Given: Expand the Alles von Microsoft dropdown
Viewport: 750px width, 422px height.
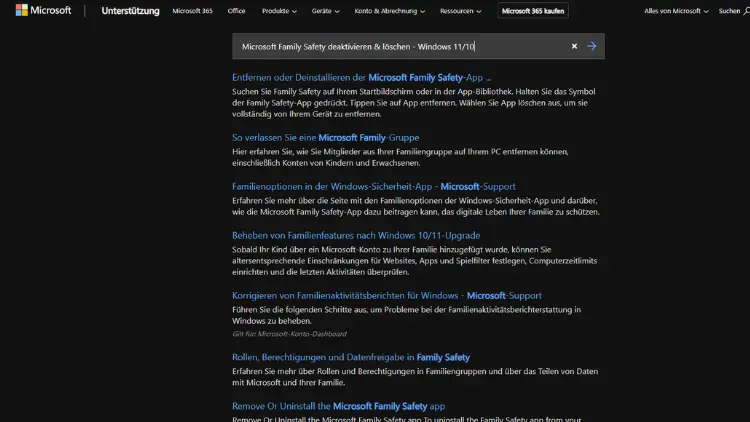Looking at the screenshot, I should (676, 11).
